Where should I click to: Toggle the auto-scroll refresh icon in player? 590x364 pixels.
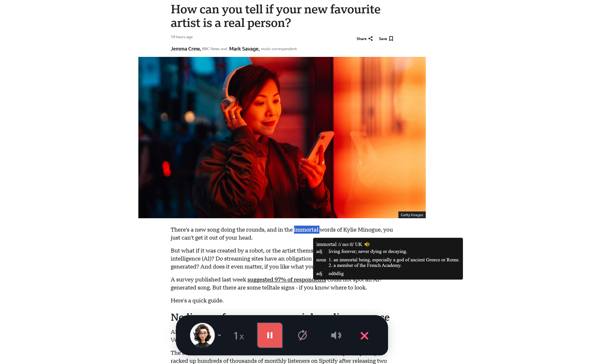point(302,335)
